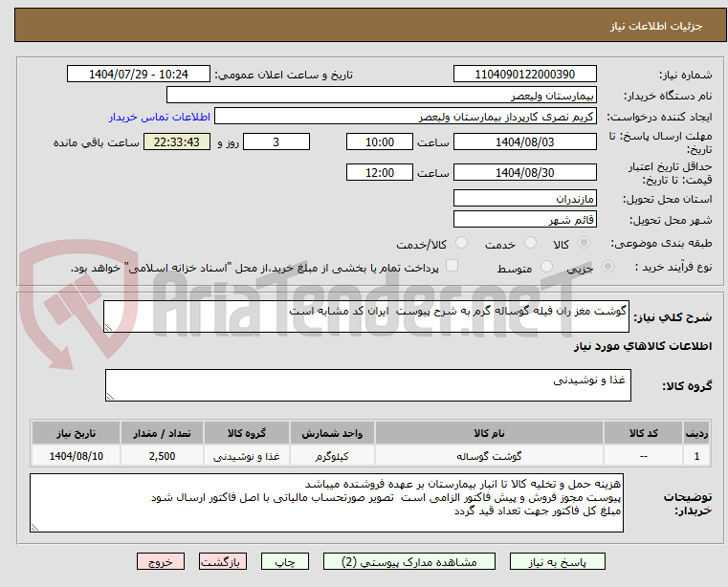Click the quantity cell 2,500
Image resolution: width=728 pixels, height=587 pixels.
(x=162, y=457)
